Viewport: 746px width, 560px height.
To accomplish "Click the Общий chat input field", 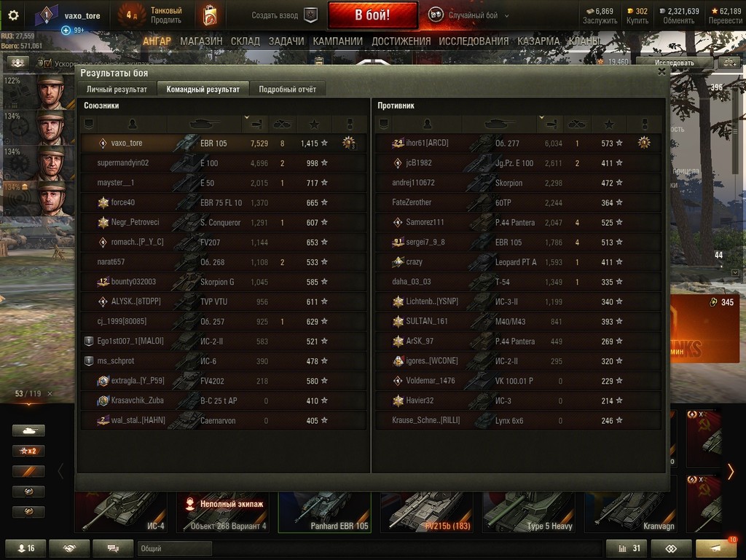I will (174, 548).
